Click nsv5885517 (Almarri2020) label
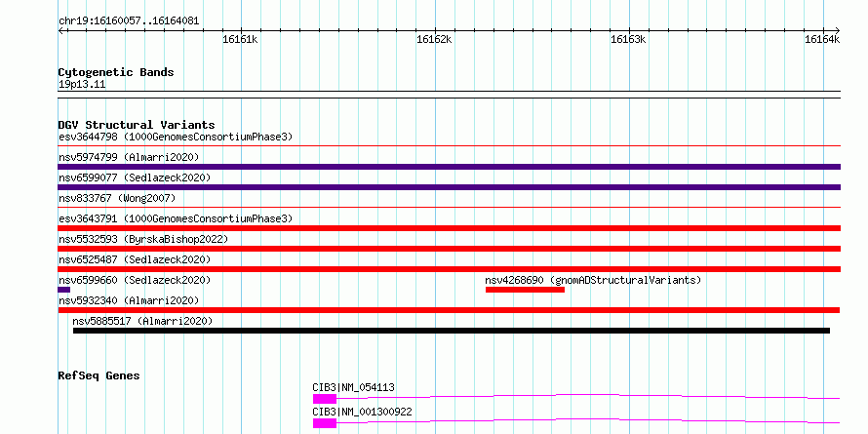The width and height of the screenshot is (868, 434). pos(142,321)
